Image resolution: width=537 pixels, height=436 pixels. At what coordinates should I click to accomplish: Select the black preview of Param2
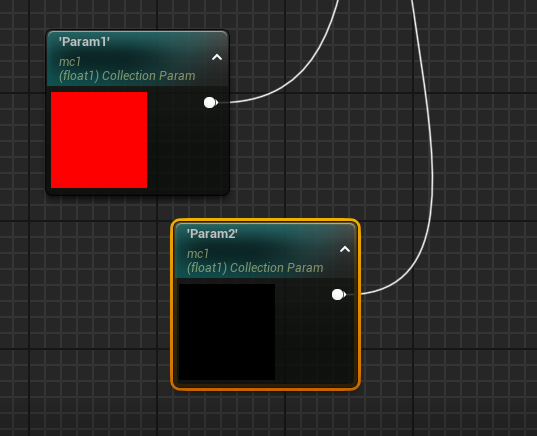227,332
